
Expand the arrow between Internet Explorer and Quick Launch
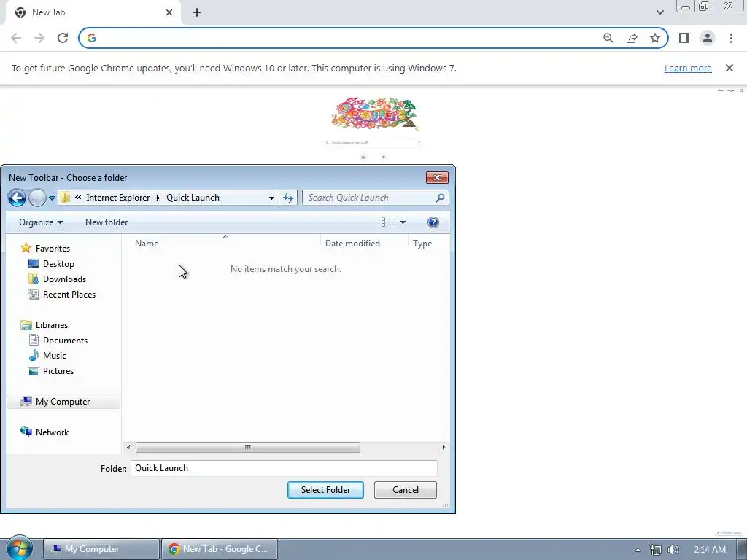(158, 198)
